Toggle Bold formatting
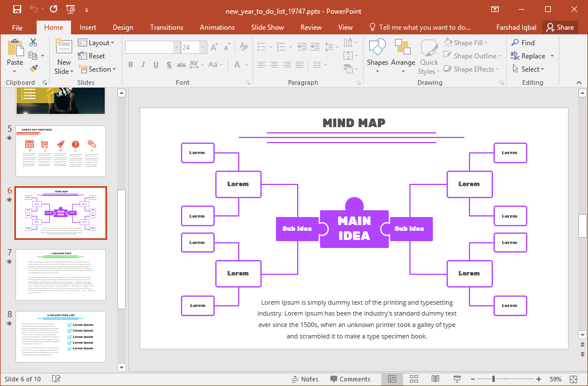Viewport: 588px width, 386px height. 131,65
